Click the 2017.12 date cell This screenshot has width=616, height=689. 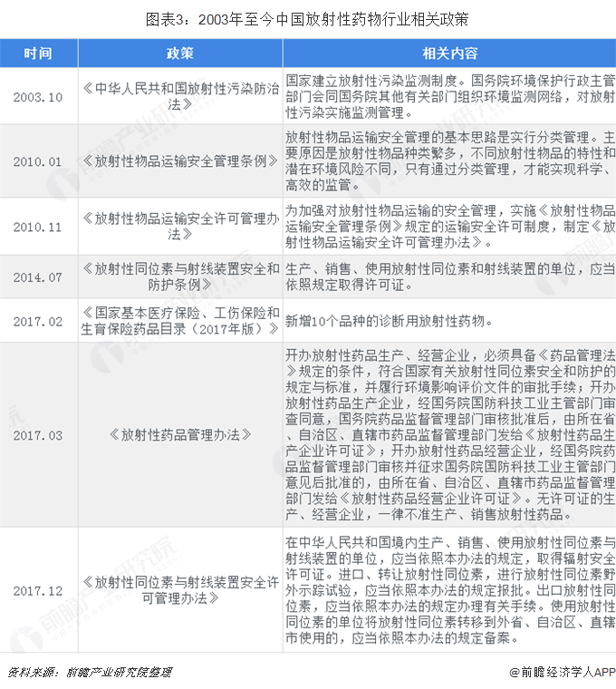tap(38, 590)
